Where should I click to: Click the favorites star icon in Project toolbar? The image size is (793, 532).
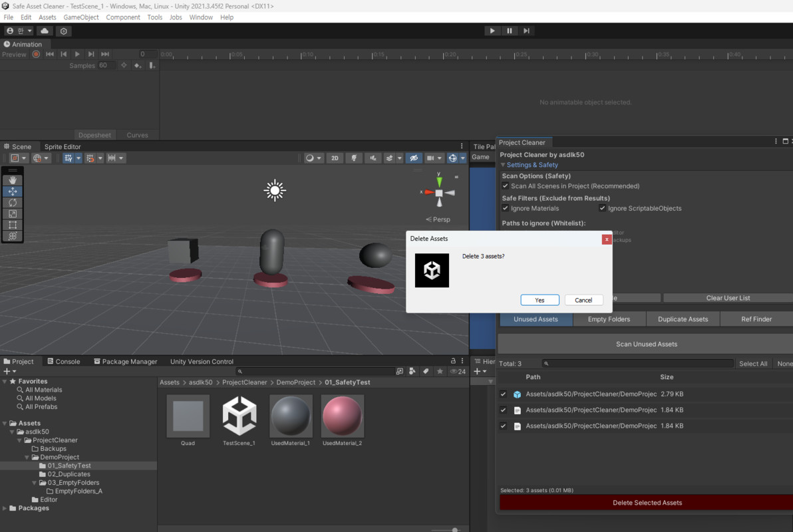[440, 371]
